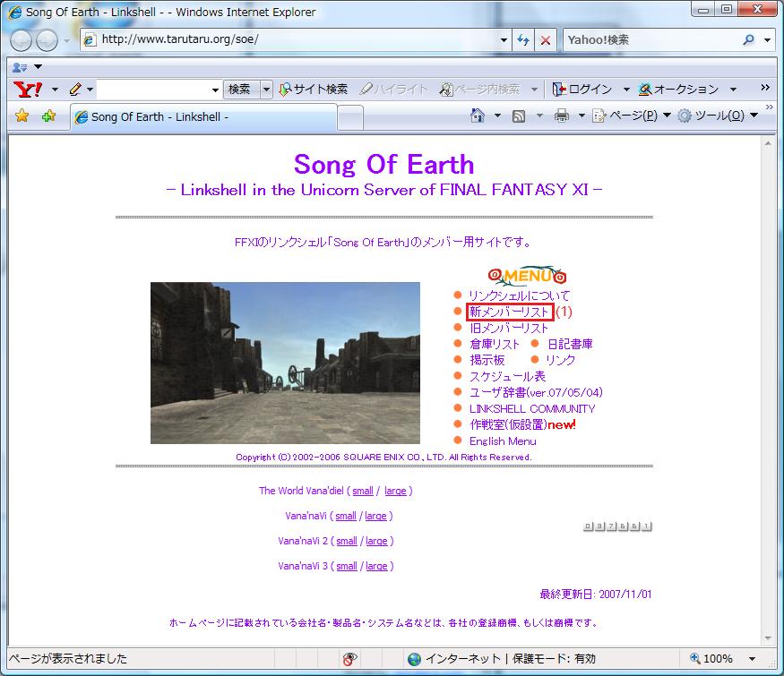Click the search magnifier icon
This screenshot has width=784, height=676.
(749, 40)
